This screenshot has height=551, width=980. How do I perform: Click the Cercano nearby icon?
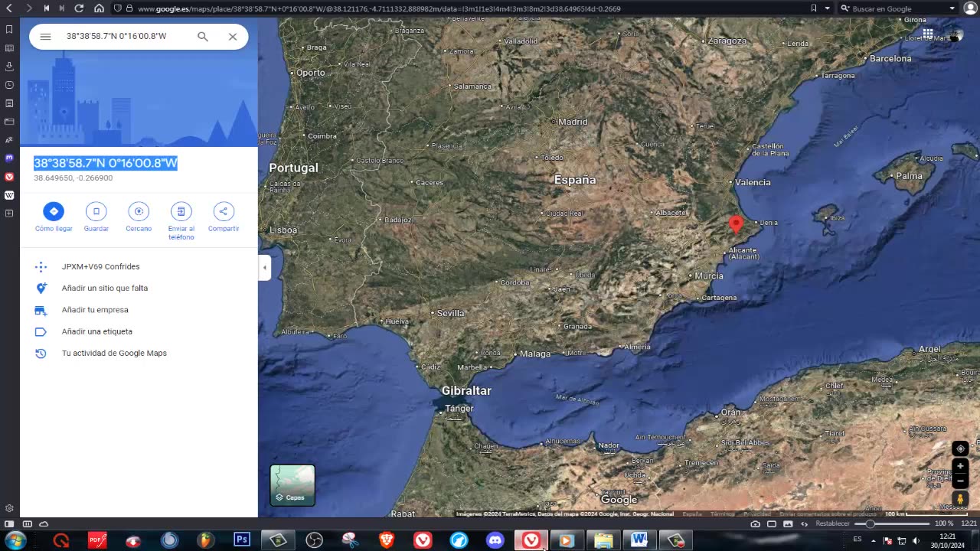click(139, 211)
